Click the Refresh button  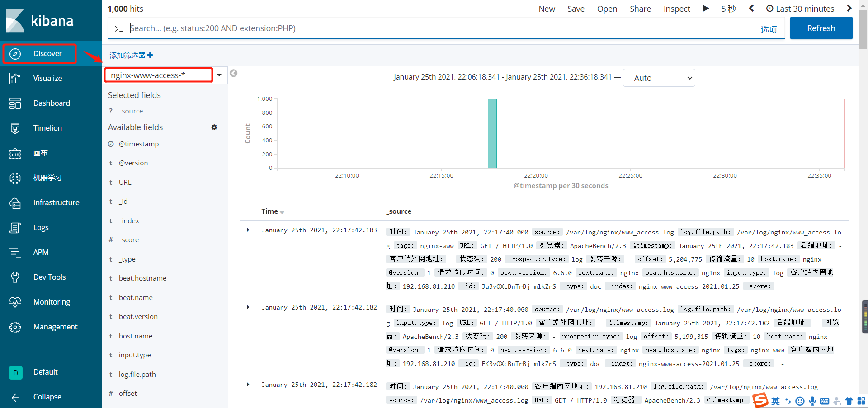[821, 28]
